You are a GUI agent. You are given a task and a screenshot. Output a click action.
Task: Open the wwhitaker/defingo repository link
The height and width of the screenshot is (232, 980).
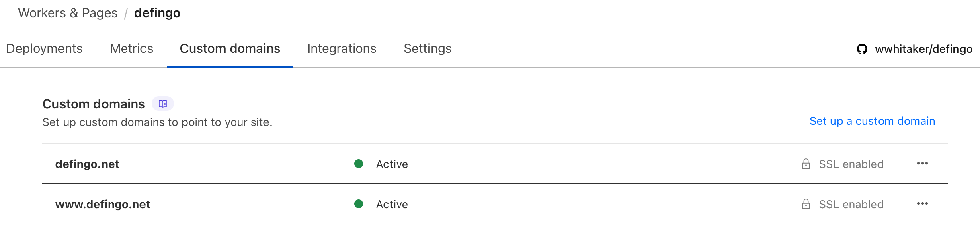click(923, 49)
